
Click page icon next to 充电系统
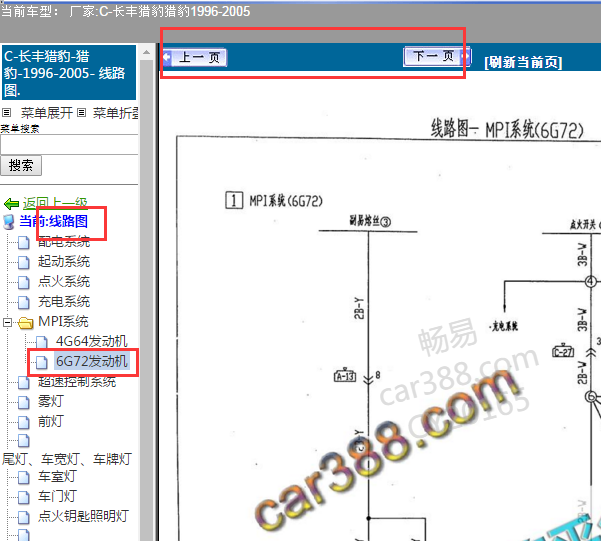(x=24, y=303)
